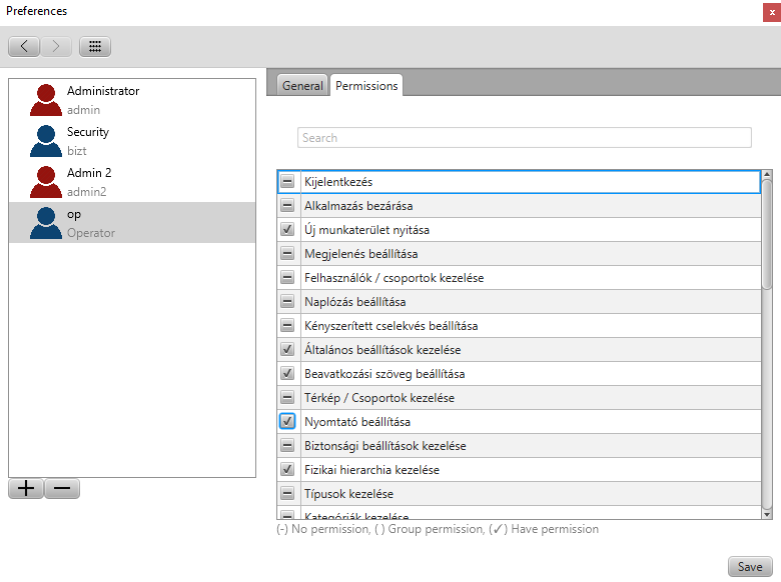Click the permissions list scrollbar down arrow
The image size is (781, 582).
click(767, 513)
